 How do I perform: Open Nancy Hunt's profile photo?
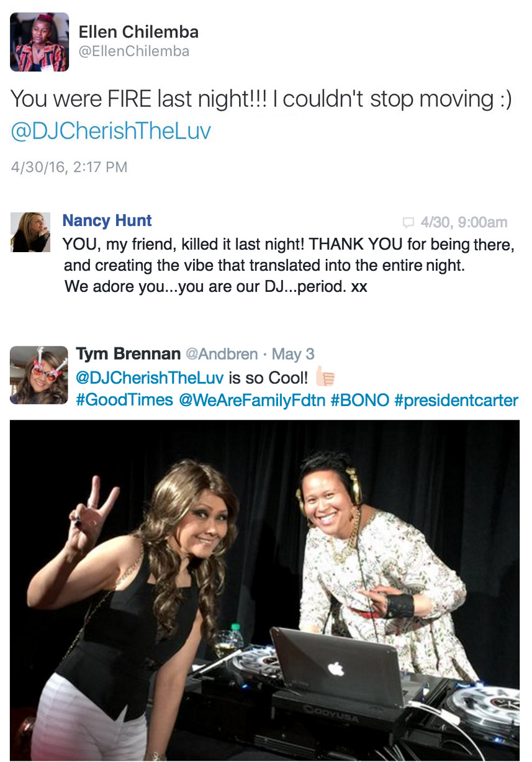30,232
